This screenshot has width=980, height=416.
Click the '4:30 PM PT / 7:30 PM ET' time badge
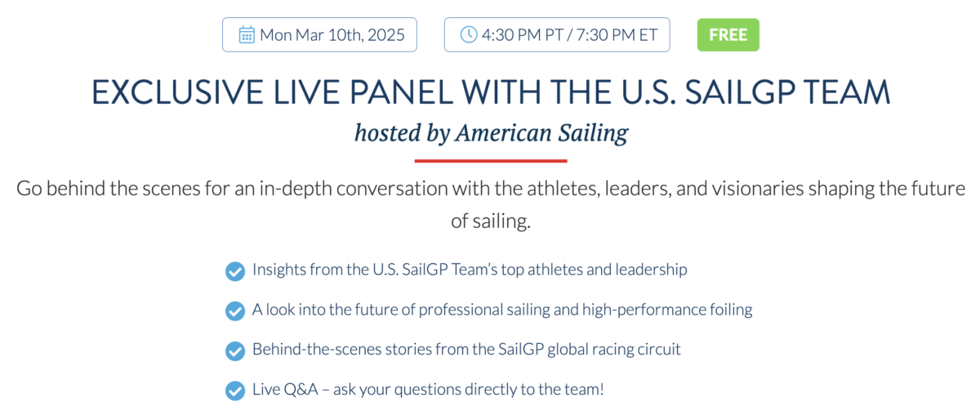pos(557,35)
